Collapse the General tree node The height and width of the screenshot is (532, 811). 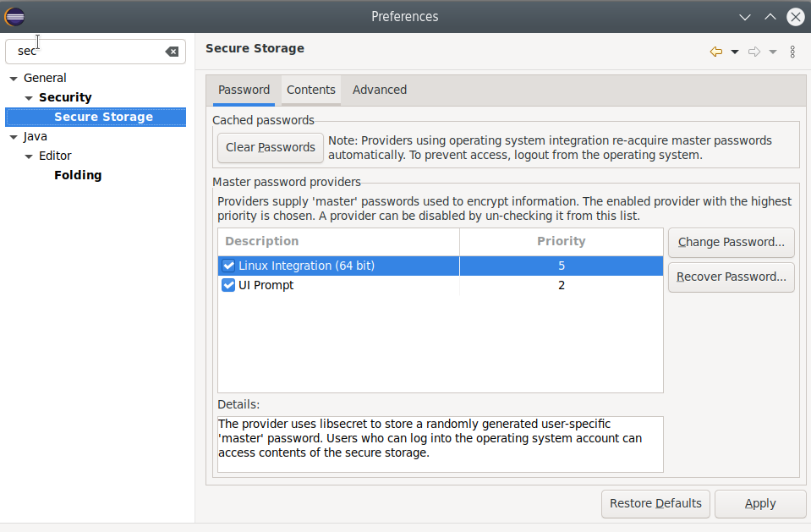(13, 77)
